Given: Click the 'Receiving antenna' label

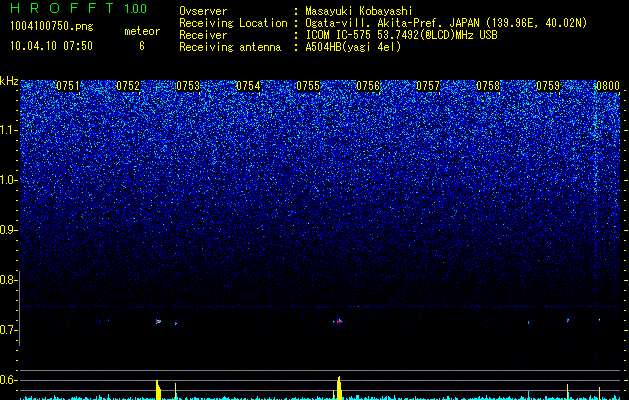Looking at the screenshot, I should (x=230, y=47).
